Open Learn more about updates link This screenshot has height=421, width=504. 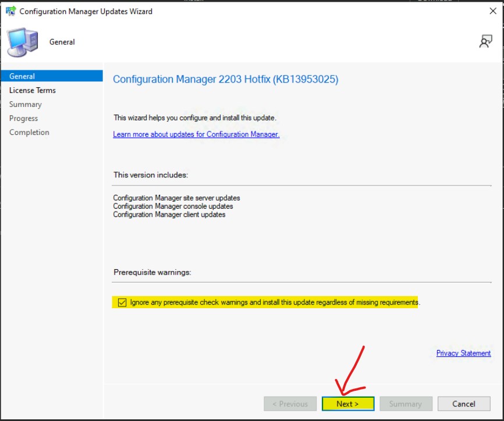(x=196, y=134)
